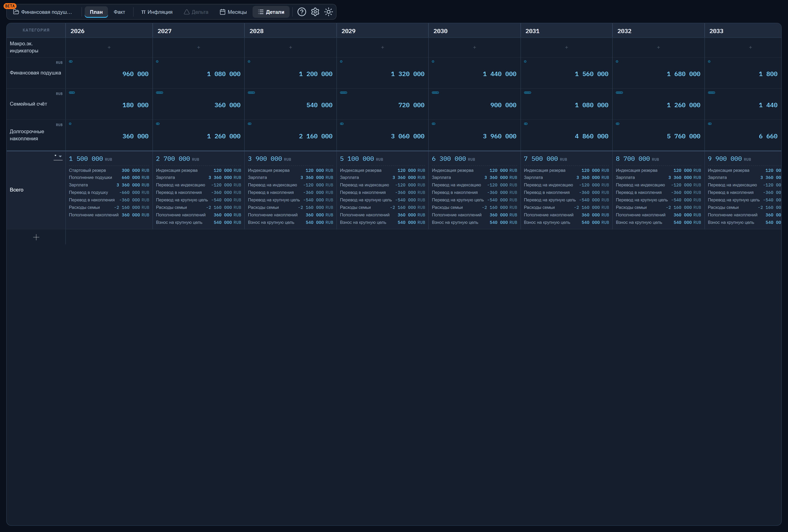Select Расходы семьи entry in 2029
Viewport: 788px width, 532px height.
[382, 207]
